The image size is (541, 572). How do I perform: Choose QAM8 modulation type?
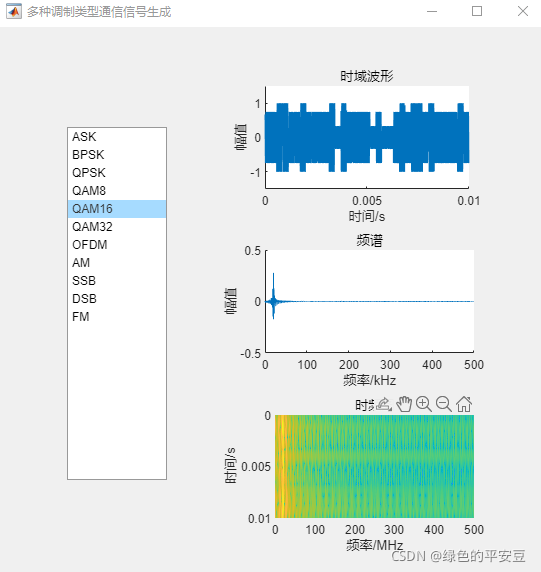[x=117, y=190]
